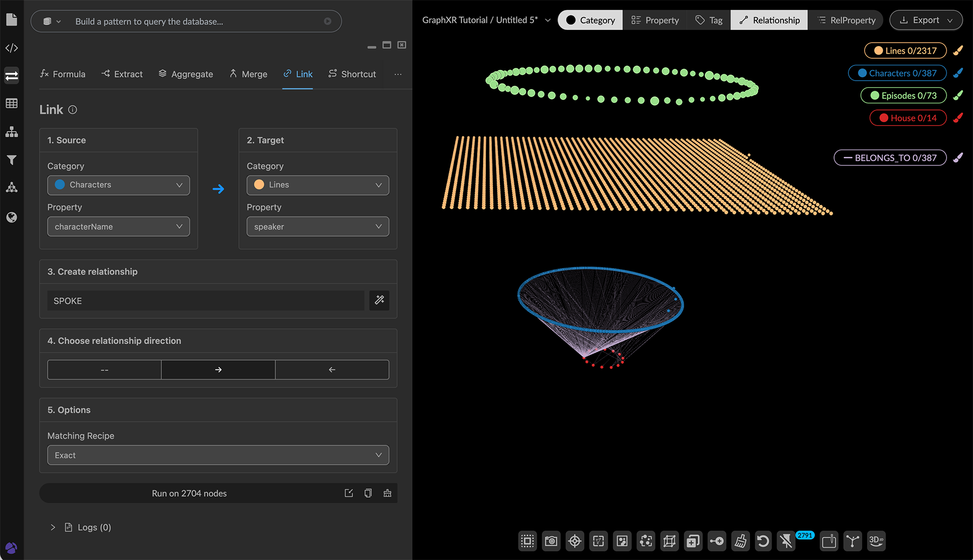This screenshot has width=973, height=560.
Task: Open the table view in sidebar
Action: point(12,103)
